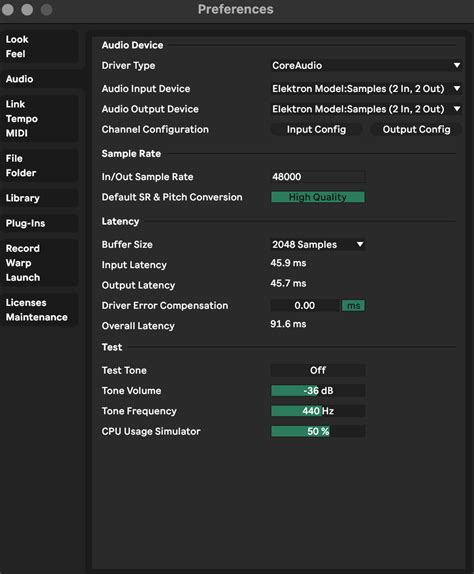Click the Driver Error Compensation 0.00 field

pyautogui.click(x=305, y=306)
